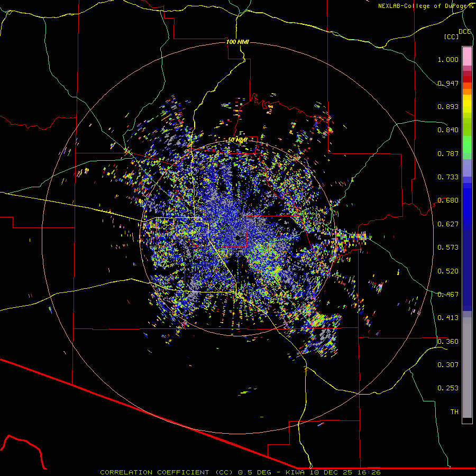Screen dimensions: 476x476
Task: Click the 0.680 legend value
Action: point(448,200)
